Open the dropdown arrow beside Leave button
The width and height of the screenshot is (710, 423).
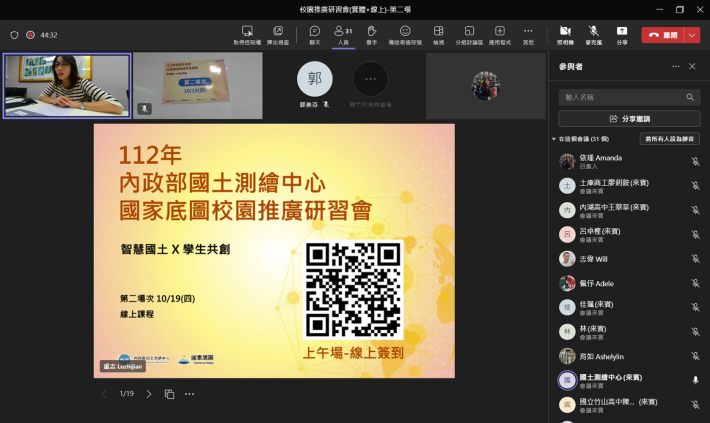point(692,35)
